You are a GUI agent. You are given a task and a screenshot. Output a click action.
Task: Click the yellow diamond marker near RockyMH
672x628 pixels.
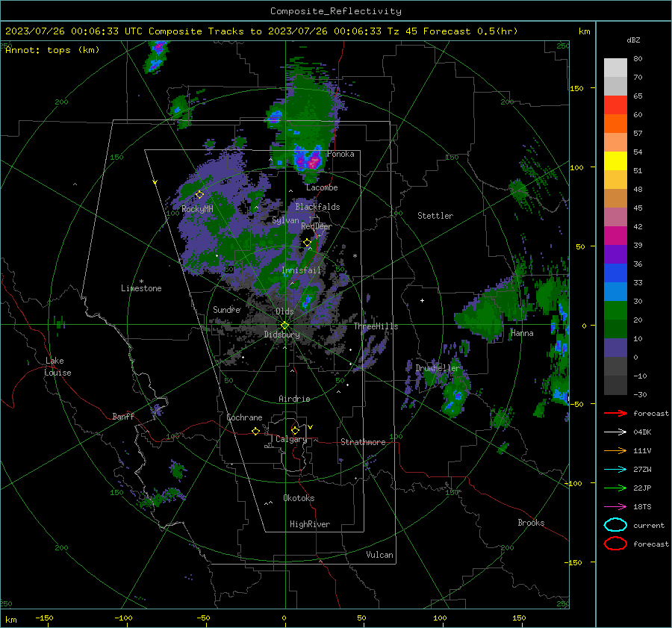point(199,195)
